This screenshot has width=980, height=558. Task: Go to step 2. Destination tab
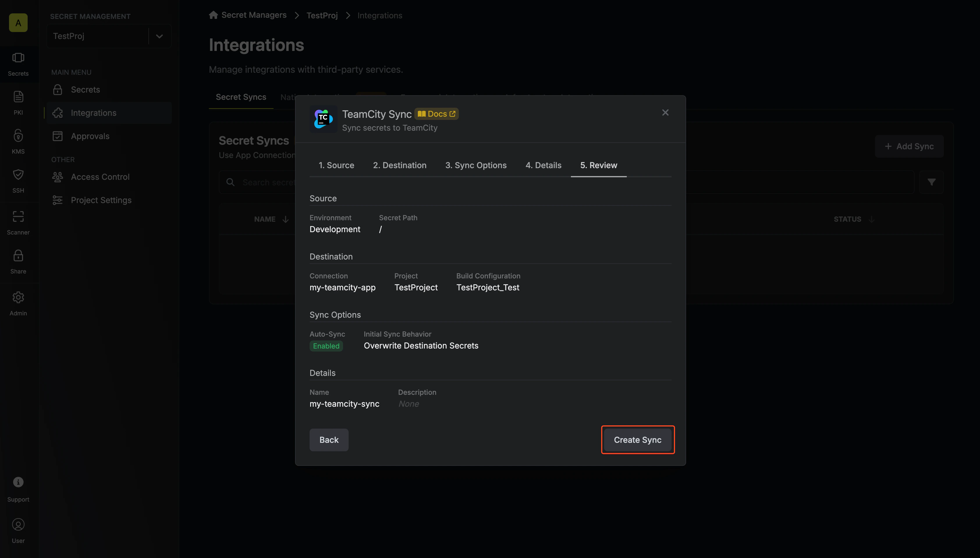coord(400,165)
